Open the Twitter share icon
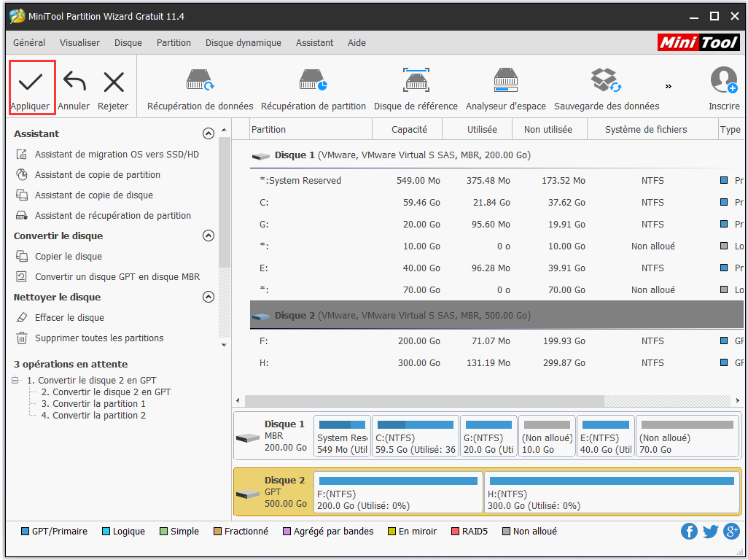The width and height of the screenshot is (748, 560). pos(710,532)
